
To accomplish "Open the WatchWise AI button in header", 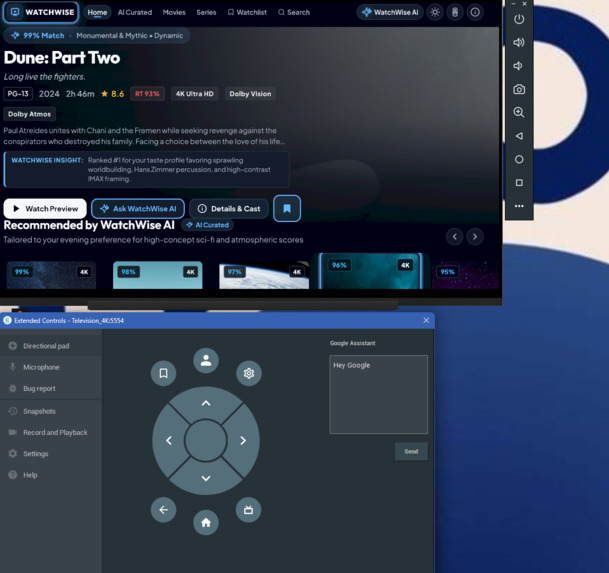I will click(x=390, y=12).
